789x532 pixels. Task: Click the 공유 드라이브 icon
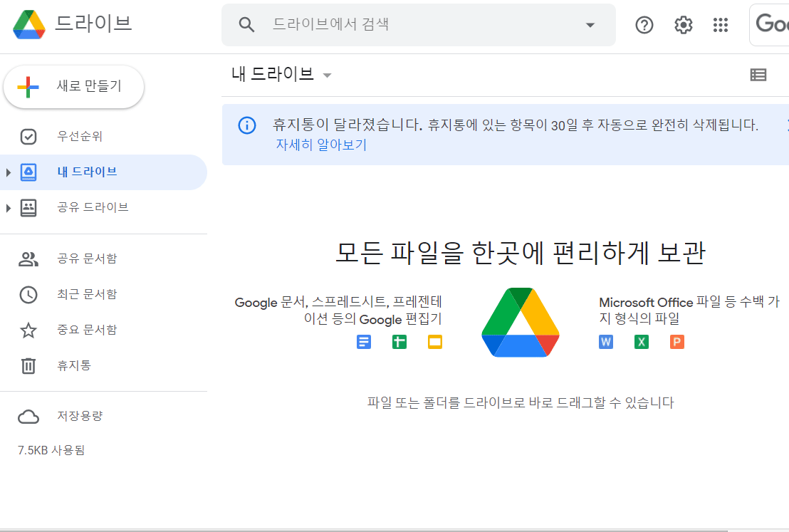pyautogui.click(x=28, y=208)
